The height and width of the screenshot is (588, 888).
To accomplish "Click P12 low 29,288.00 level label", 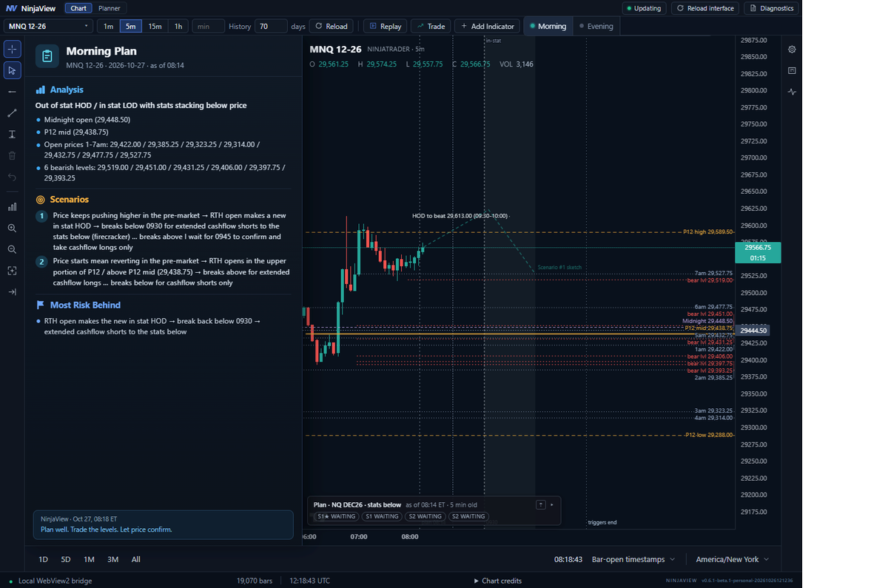I will [710, 435].
